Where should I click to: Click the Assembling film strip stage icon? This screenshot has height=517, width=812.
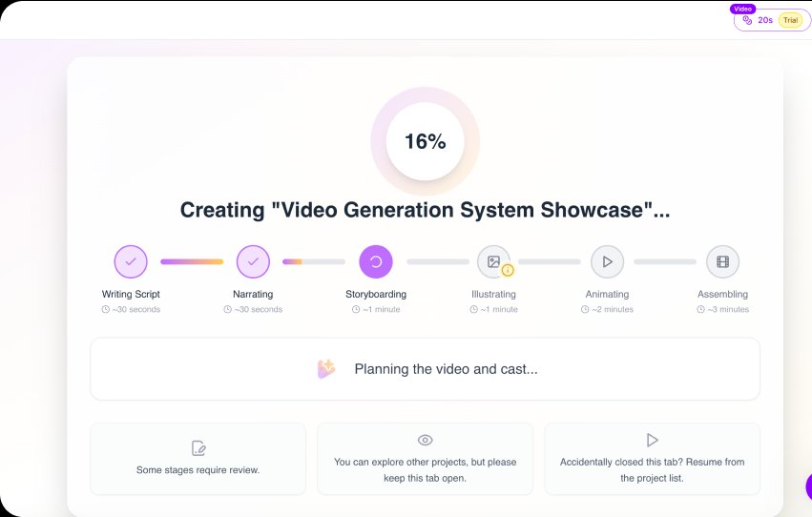tap(722, 261)
